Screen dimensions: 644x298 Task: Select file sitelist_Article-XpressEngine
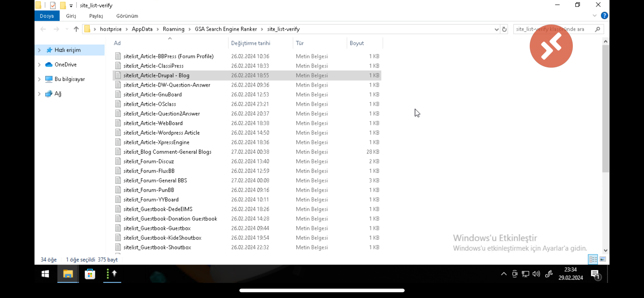pyautogui.click(x=156, y=142)
